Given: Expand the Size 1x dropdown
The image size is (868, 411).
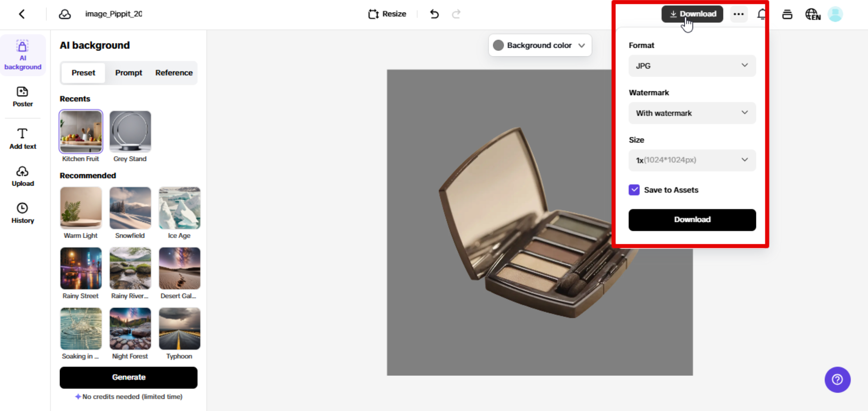Looking at the screenshot, I should [692, 160].
